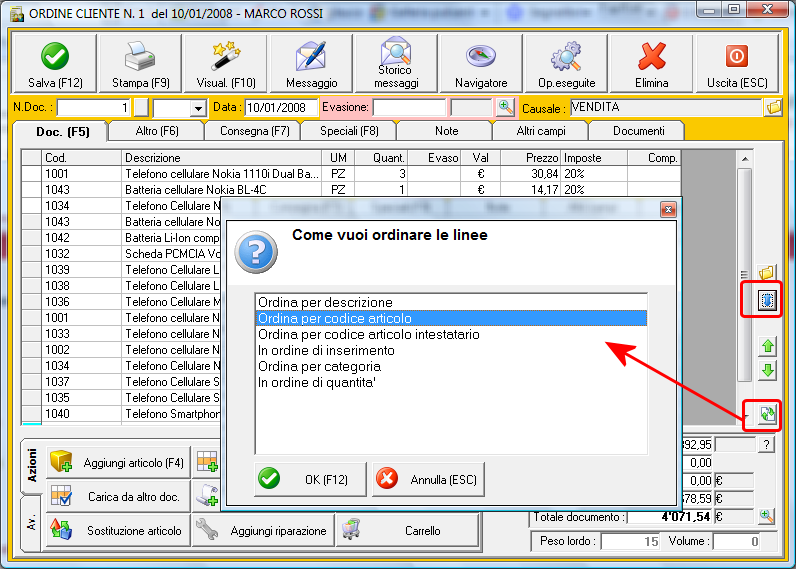Viewport: 796px width, 569px height.
Task: Switch to Doc. (F5) tab
Action: [62, 132]
